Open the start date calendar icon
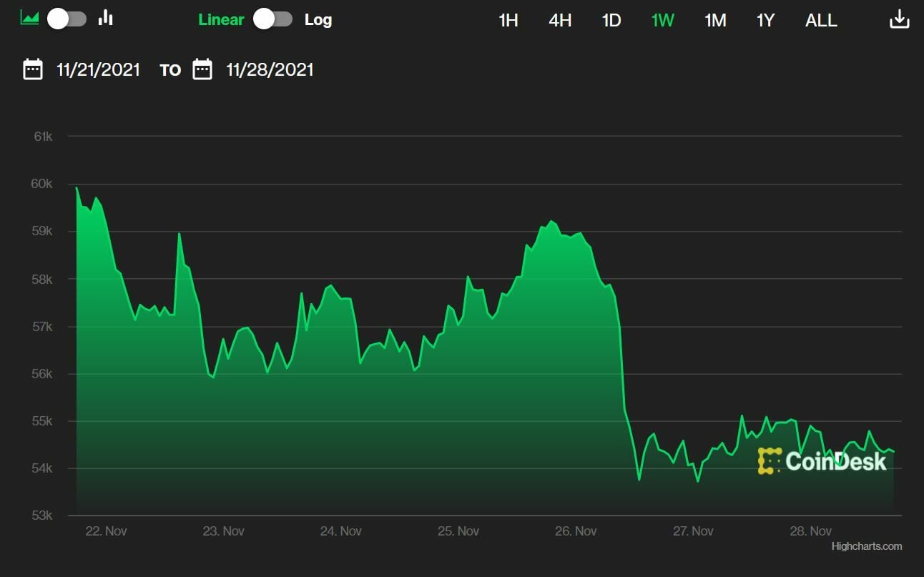The width and height of the screenshot is (924, 577). pos(33,69)
